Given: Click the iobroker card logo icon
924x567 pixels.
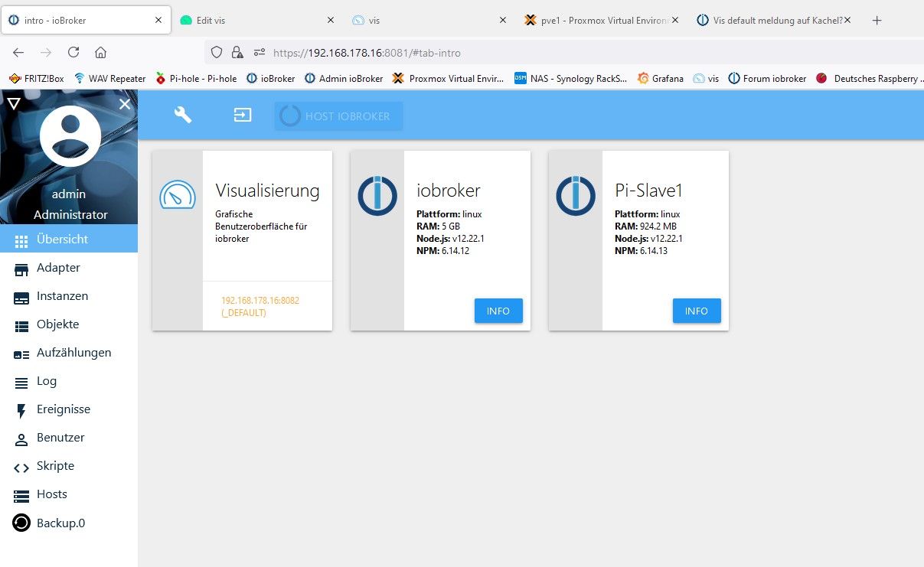Looking at the screenshot, I should pyautogui.click(x=377, y=195).
